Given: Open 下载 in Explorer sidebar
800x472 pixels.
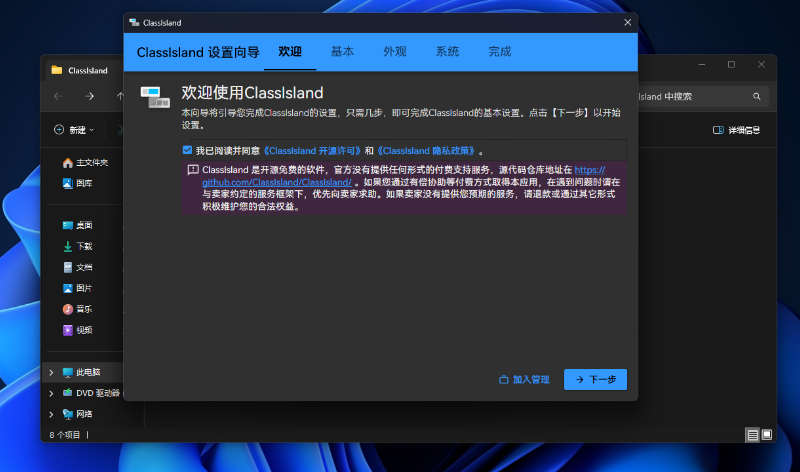Looking at the screenshot, I should (x=78, y=246).
